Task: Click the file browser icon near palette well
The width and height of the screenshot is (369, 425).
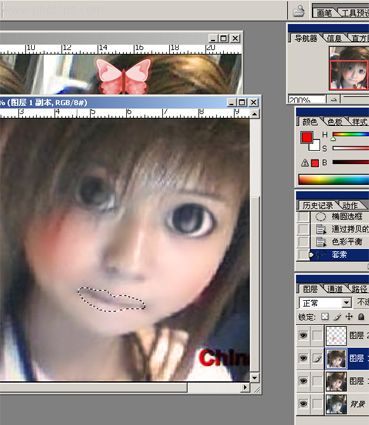Action: click(x=299, y=11)
